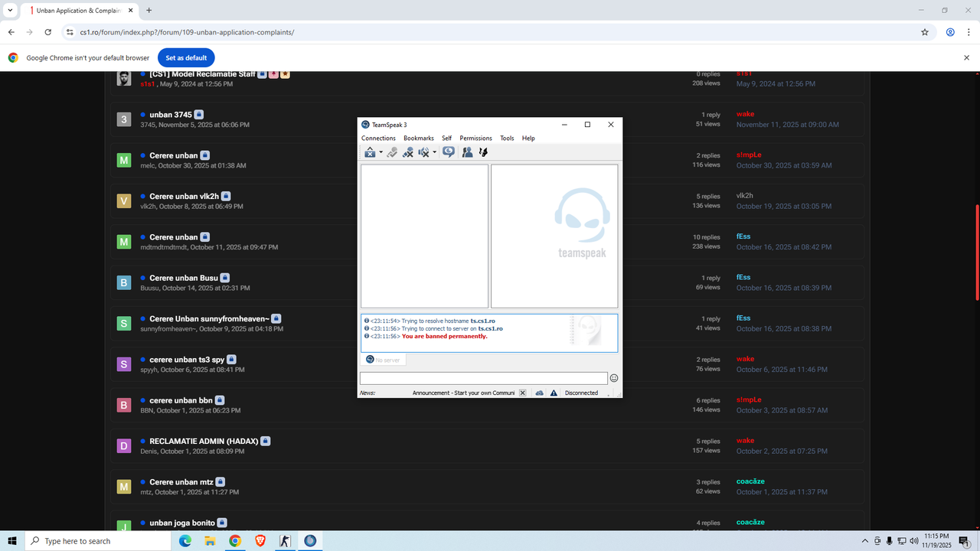Viewport: 980px width, 551px height.
Task: Click Chrome's back navigation arrow
Action: [x=11, y=32]
